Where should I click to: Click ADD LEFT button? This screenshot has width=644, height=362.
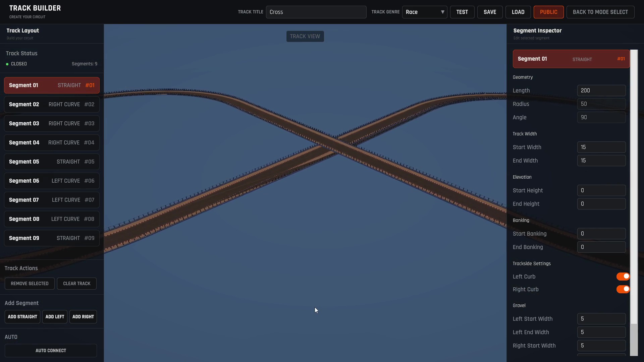click(55, 317)
